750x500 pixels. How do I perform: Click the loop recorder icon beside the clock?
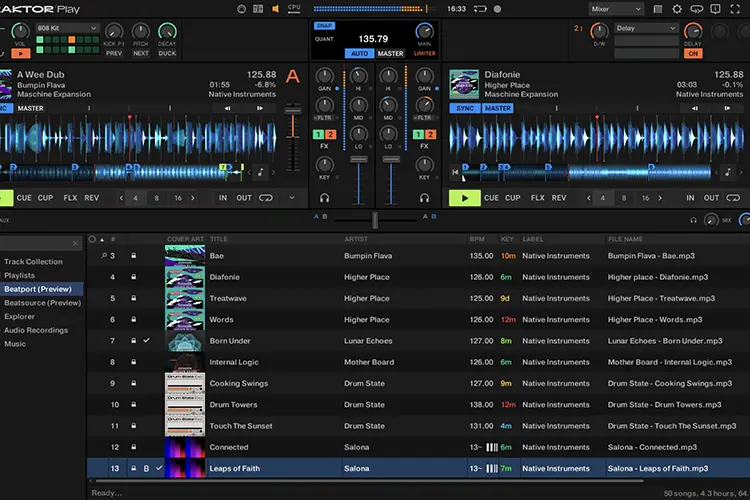(480, 9)
